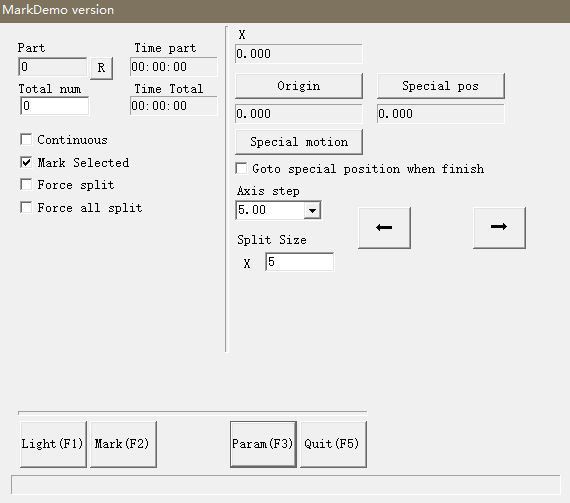Click the Time part field
The image size is (570, 503).
[174, 67]
